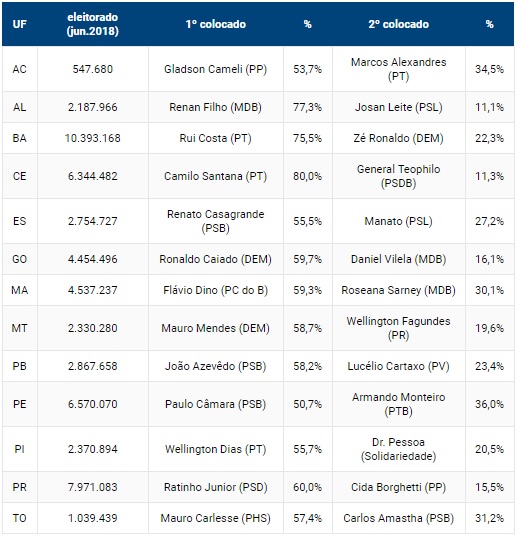
Task: Click Dr. Pessoa (Solidariedade) cell
Action: coord(399,449)
